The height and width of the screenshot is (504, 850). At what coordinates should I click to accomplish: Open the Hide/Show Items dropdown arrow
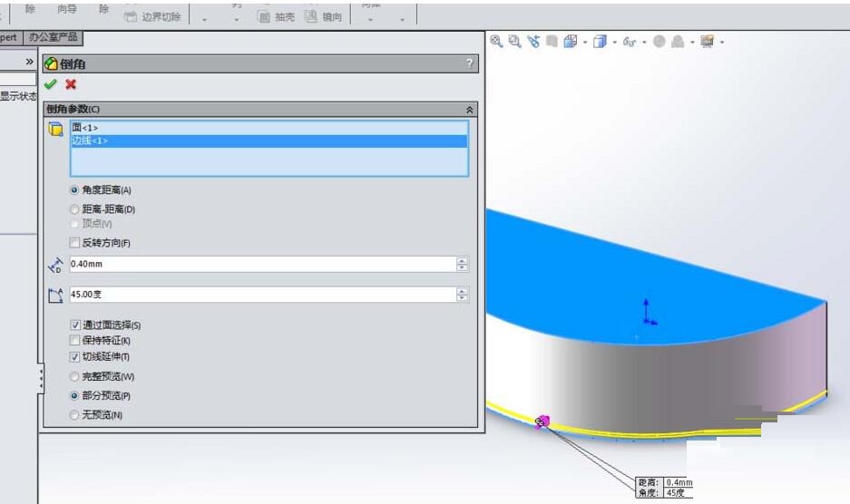point(644,43)
